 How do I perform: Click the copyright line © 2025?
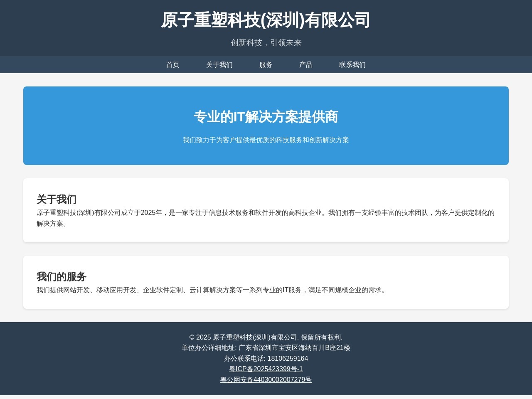(266, 337)
